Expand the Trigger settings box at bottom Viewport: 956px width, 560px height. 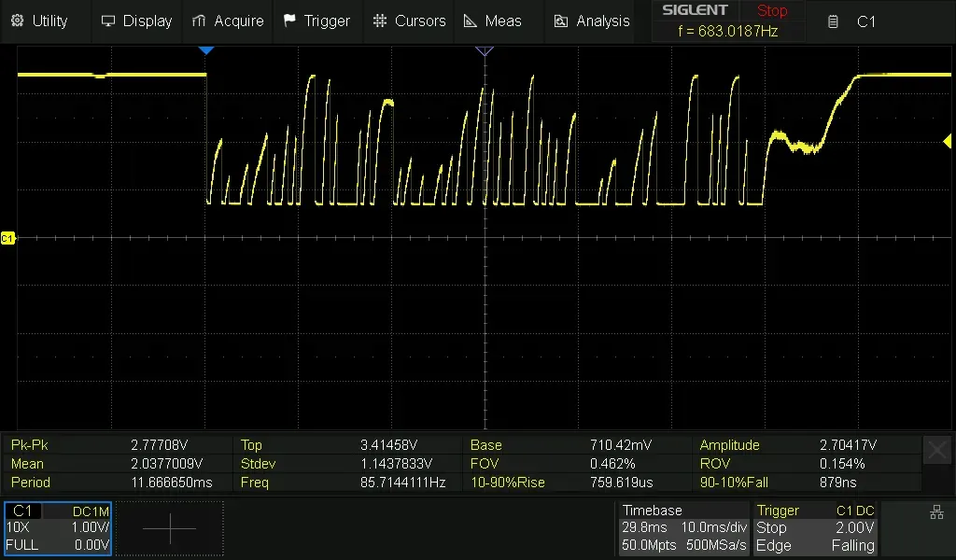point(816,528)
